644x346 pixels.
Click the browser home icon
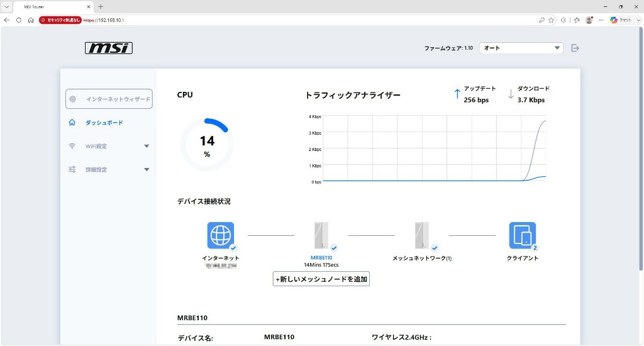31,20
